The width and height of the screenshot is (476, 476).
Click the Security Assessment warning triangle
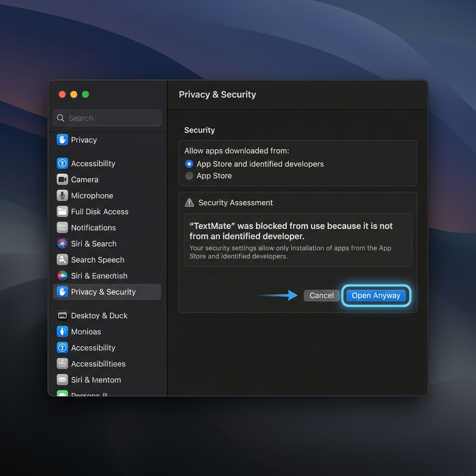(x=189, y=202)
